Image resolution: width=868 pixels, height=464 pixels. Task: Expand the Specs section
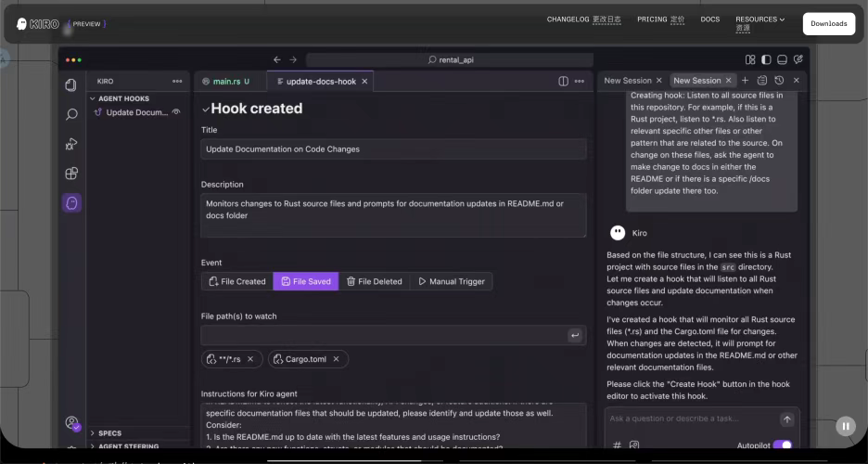point(93,433)
